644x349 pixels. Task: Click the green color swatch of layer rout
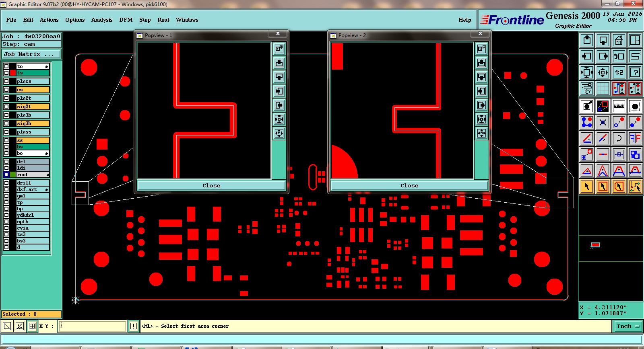[x=13, y=174]
